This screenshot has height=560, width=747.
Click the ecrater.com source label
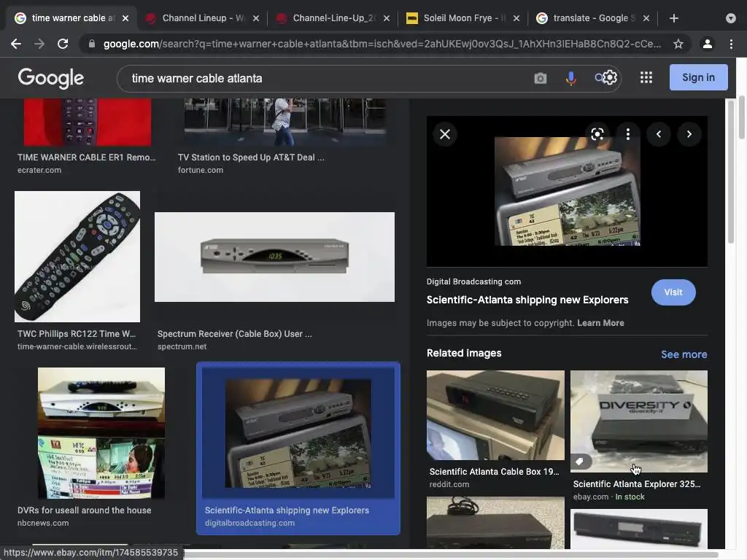tap(39, 170)
